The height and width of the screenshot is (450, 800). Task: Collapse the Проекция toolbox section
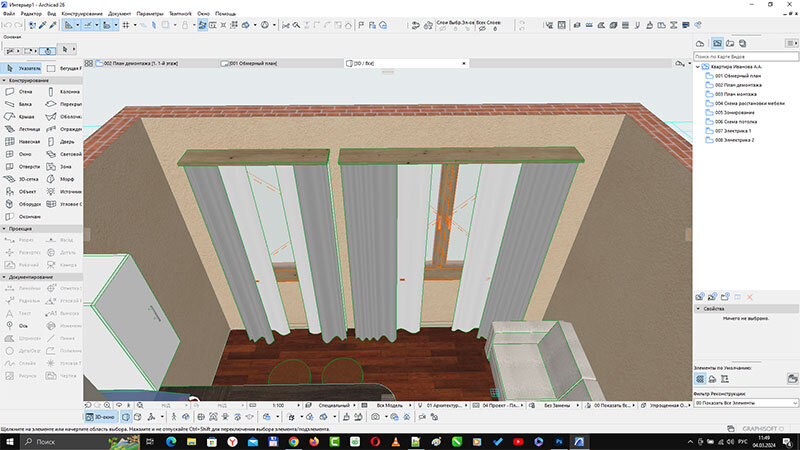point(4,229)
